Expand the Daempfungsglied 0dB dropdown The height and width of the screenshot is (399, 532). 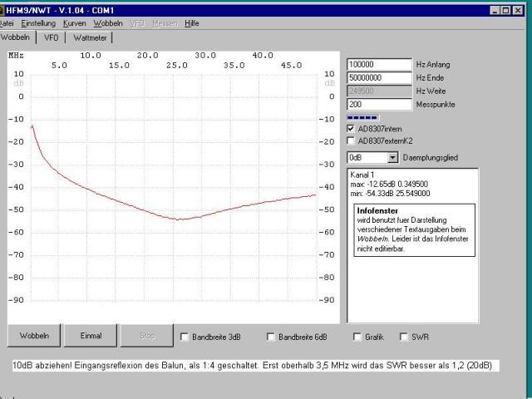tap(393, 157)
